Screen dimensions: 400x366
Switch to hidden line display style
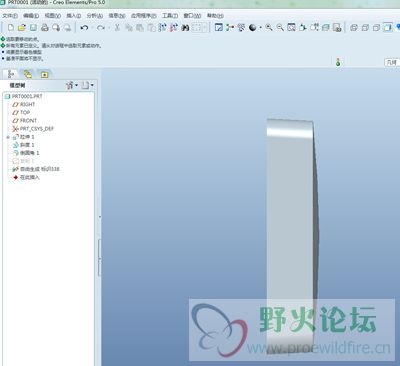365,28
